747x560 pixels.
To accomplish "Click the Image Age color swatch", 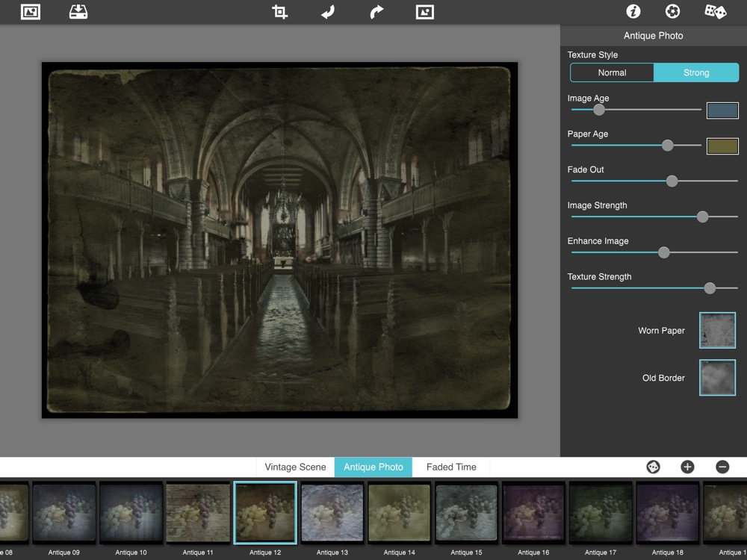I will [722, 111].
